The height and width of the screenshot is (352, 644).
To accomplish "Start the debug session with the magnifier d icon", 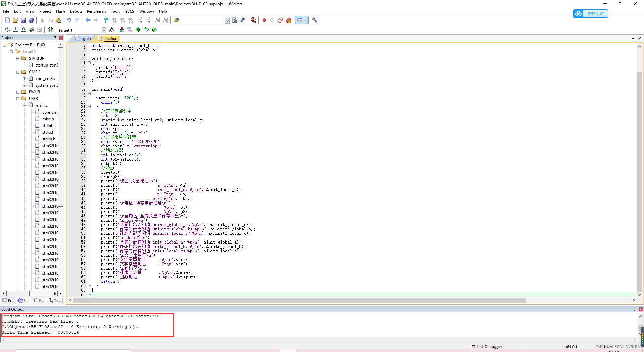I will [254, 20].
